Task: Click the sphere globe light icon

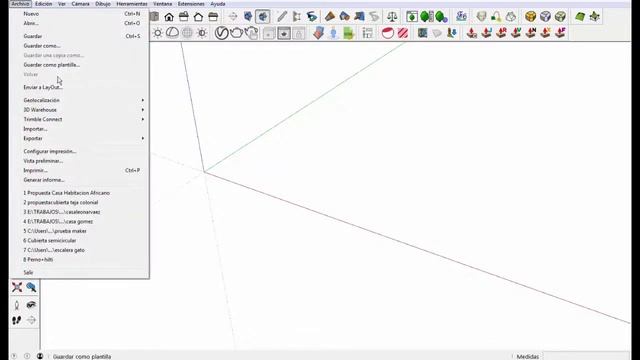Action: [187, 33]
